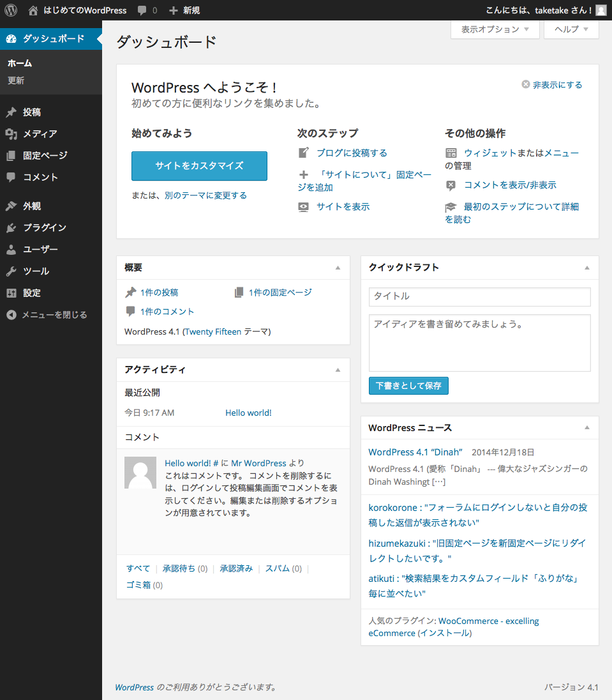Open the ヘルプ dropdown tab
This screenshot has width=612, height=700.
[x=571, y=29]
